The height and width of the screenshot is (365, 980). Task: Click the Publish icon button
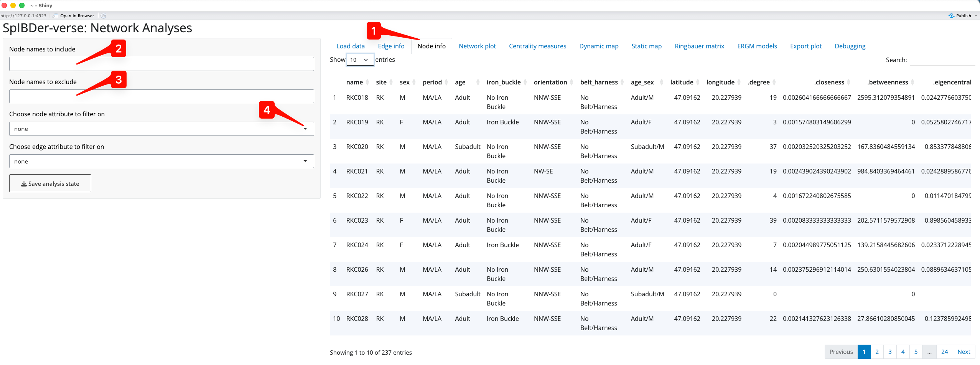point(960,16)
